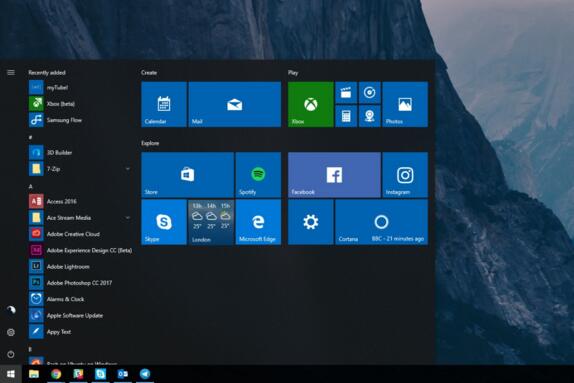This screenshot has width=574, height=383.
Task: Open the Skype icon on the taskbar
Action: 100,374
